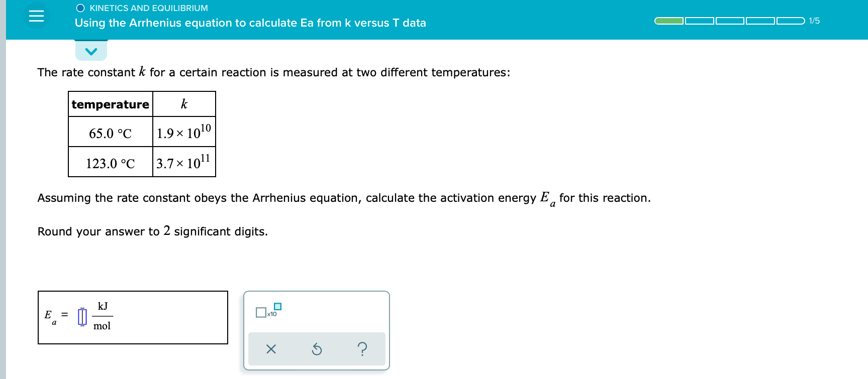Click the green filled progress segment
868x379 pixels.
[668, 21]
